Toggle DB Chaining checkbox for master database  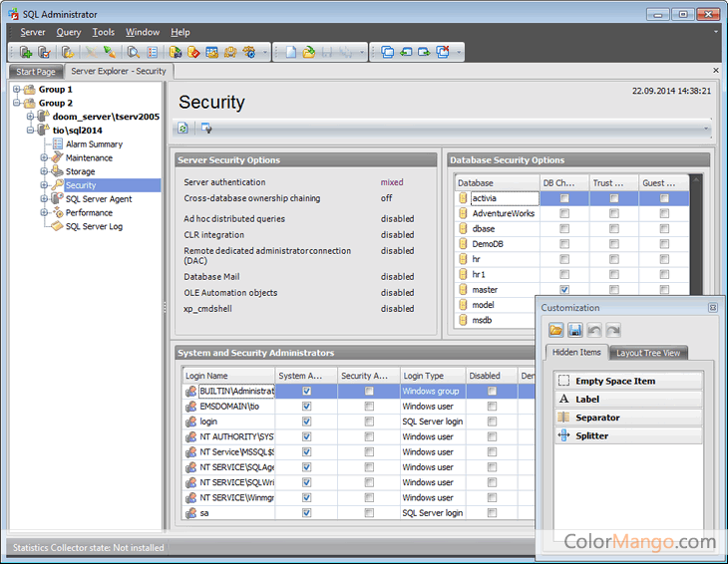click(564, 289)
